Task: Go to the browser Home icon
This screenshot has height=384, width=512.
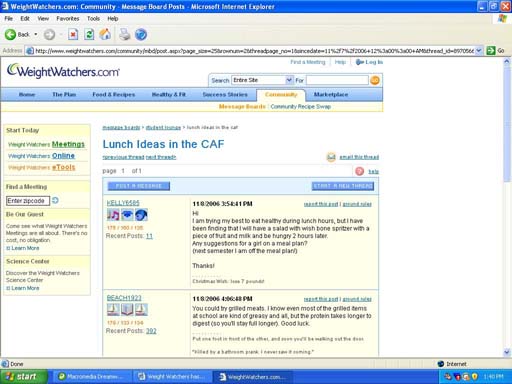Action: pyautogui.click(x=105, y=34)
